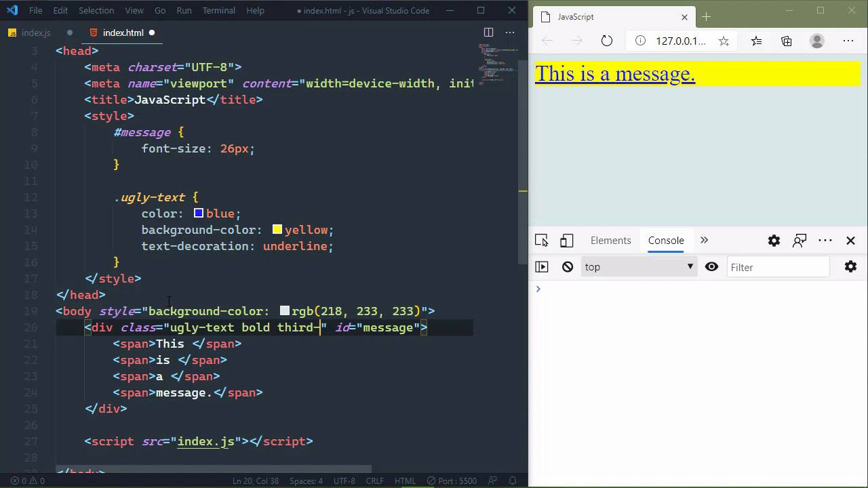Add this page to favorites star
The image size is (868, 488).
(x=724, y=41)
